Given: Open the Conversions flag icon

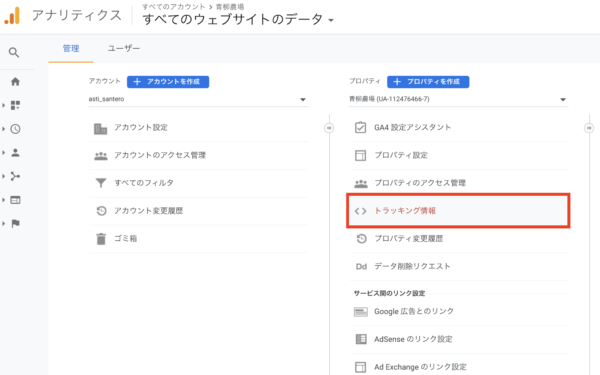Looking at the screenshot, I should tap(15, 223).
